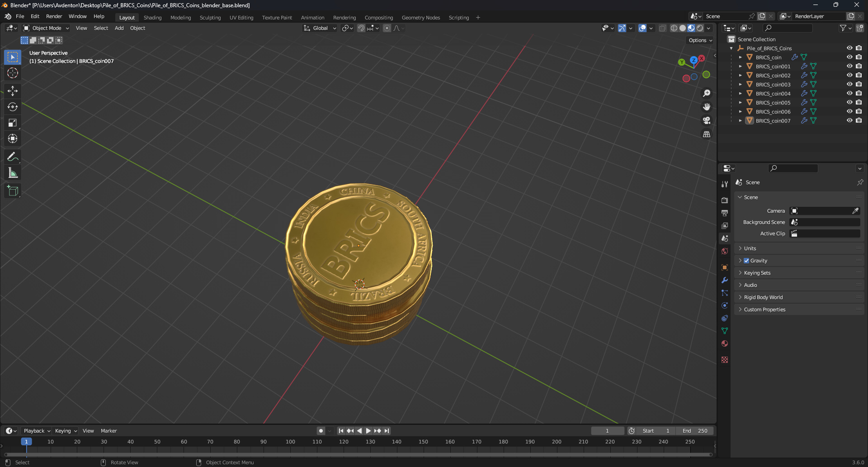Open the Playback dropdown
This screenshot has height=467, width=868.
click(37, 431)
